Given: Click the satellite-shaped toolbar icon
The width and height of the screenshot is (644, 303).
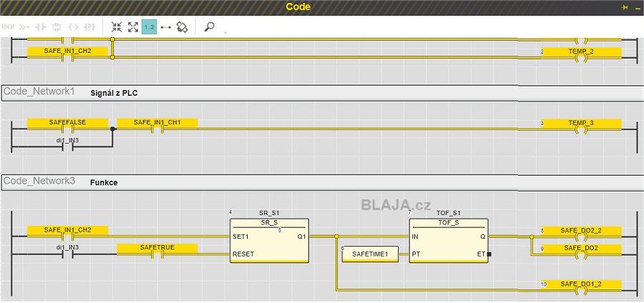Looking at the screenshot, I should coord(182,27).
